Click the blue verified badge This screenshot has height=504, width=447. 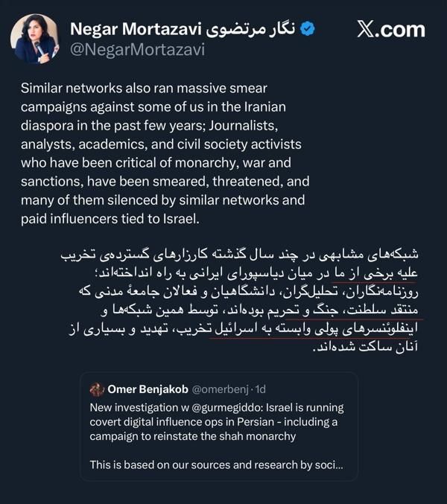(x=306, y=30)
